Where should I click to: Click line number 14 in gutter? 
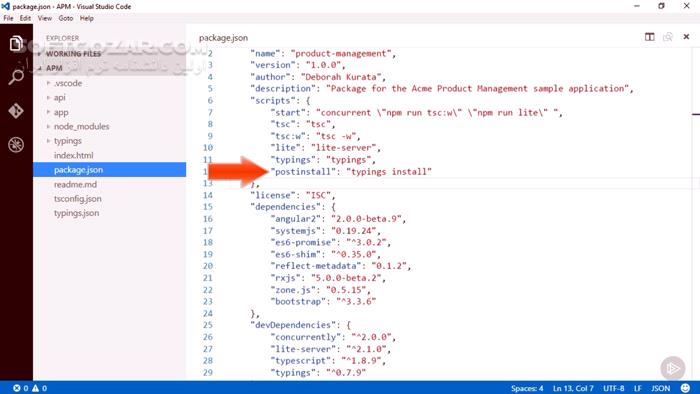pyautogui.click(x=208, y=195)
